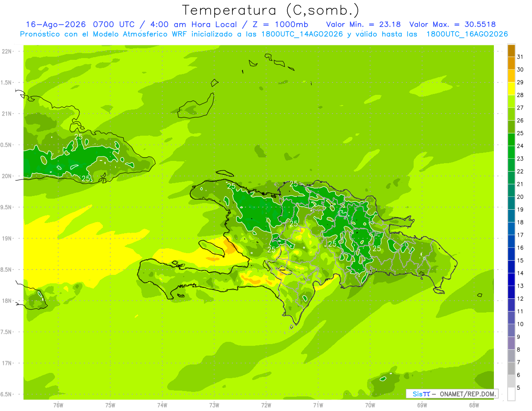The width and height of the screenshot is (532, 411).
Task: Click the "Valor Max. = 30.5518" value
Action: click(453, 24)
